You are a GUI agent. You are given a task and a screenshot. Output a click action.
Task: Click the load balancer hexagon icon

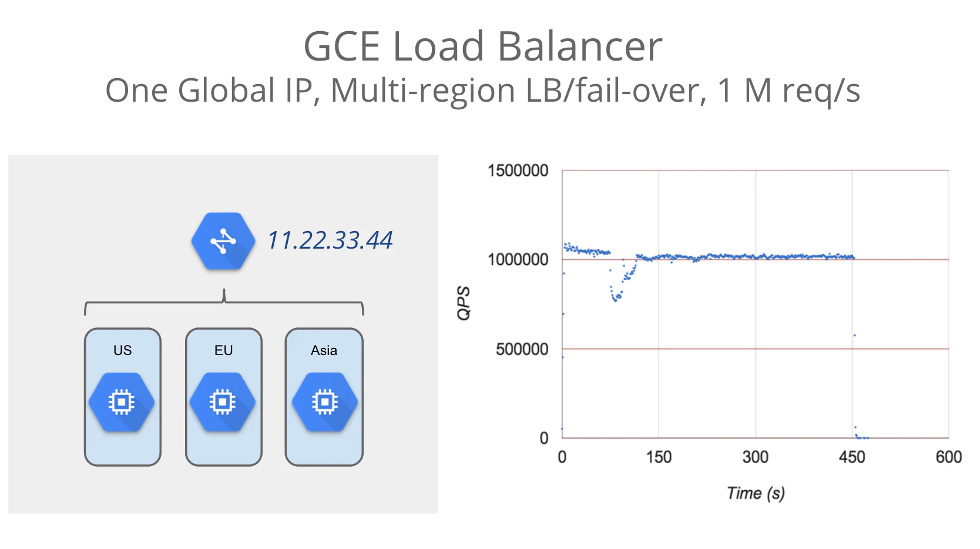(x=223, y=241)
